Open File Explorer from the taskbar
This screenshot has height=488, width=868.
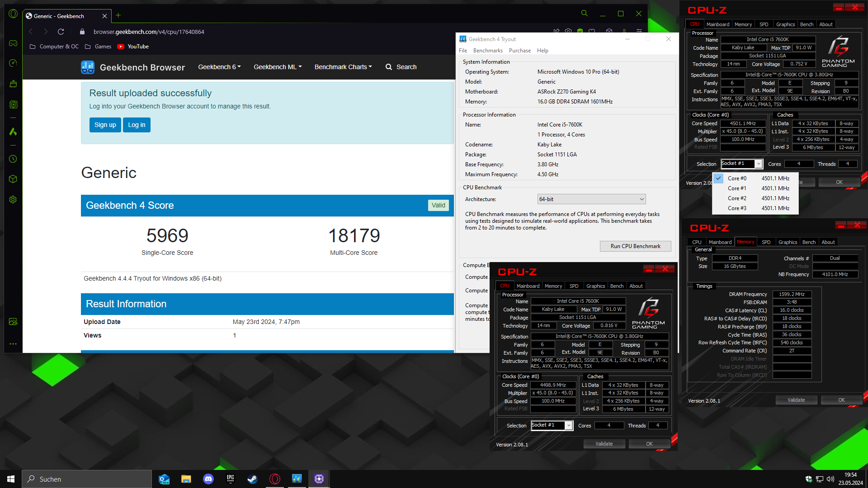(186, 479)
